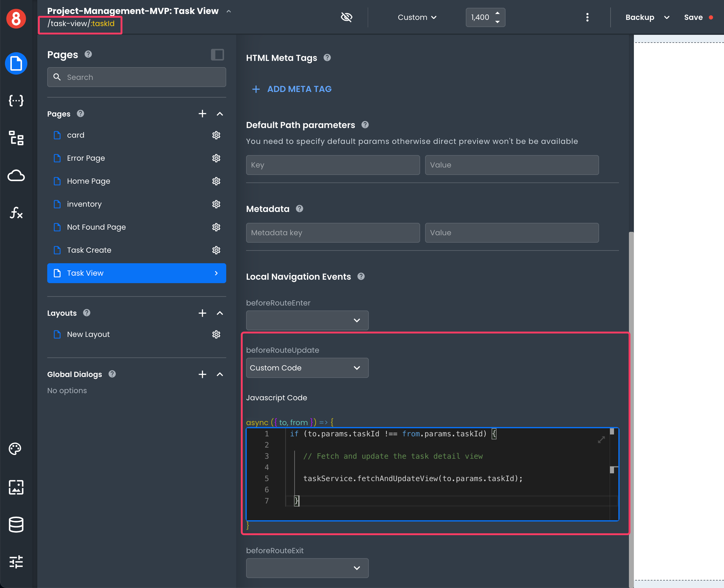Click the cloud backend icon
The height and width of the screenshot is (588, 724).
click(16, 176)
